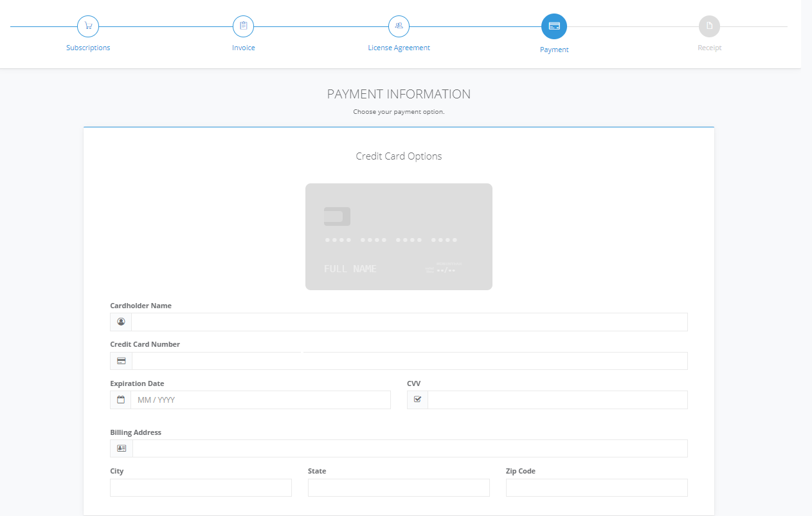The width and height of the screenshot is (812, 516).
Task: Click 'FULL NAME' text on card preview
Action: 350,269
